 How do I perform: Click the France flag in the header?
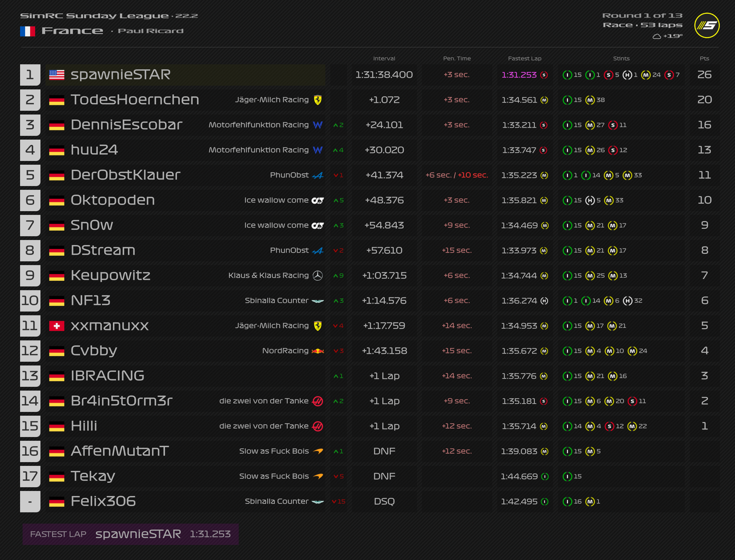(27, 31)
